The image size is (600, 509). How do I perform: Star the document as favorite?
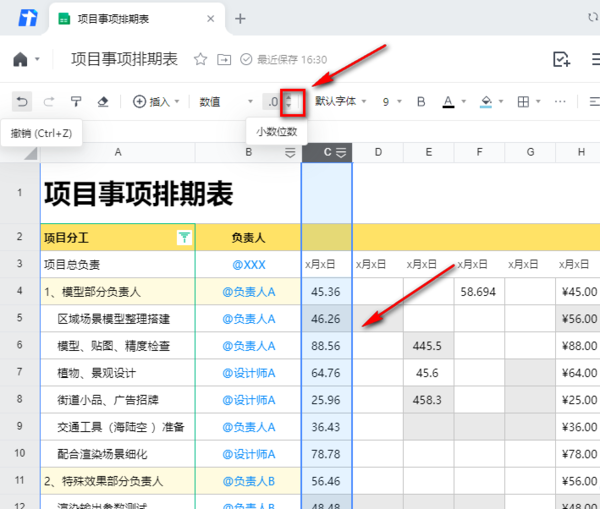(200, 60)
